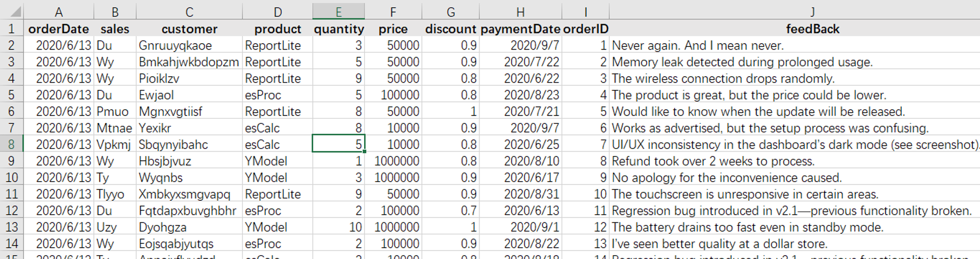Select row 8 header
Image resolution: width=980 pixels, height=259 pixels.
point(11,145)
